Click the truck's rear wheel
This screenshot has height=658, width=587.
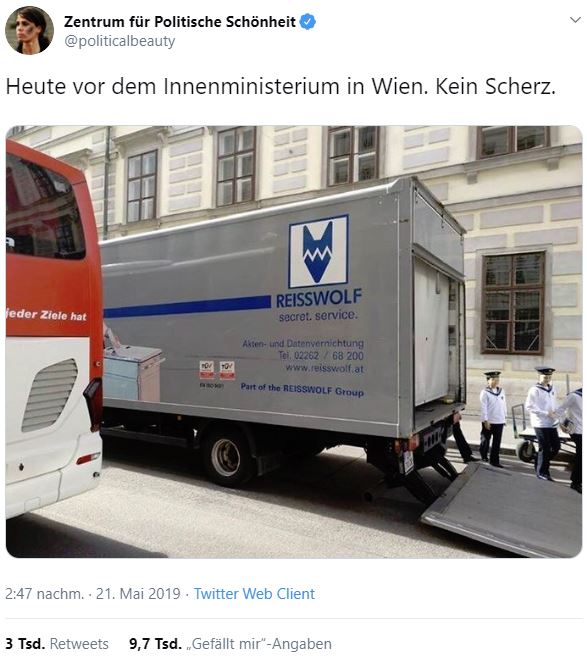coord(227,457)
